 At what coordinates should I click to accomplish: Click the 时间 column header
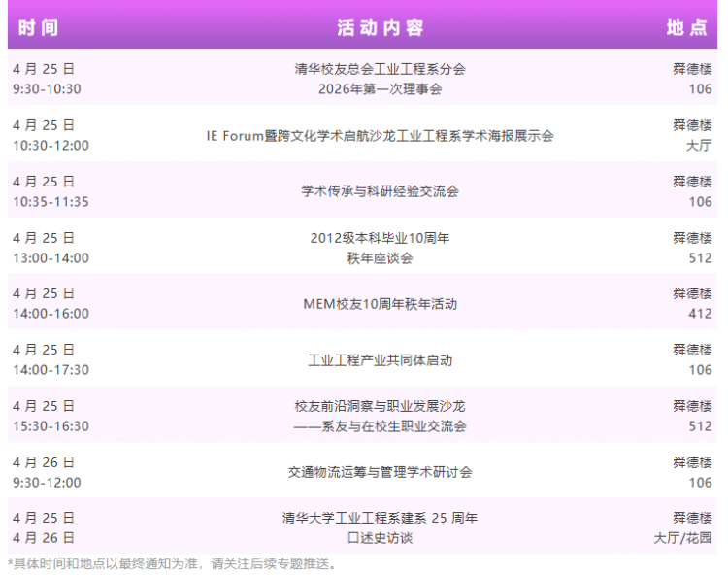pyautogui.click(x=38, y=28)
